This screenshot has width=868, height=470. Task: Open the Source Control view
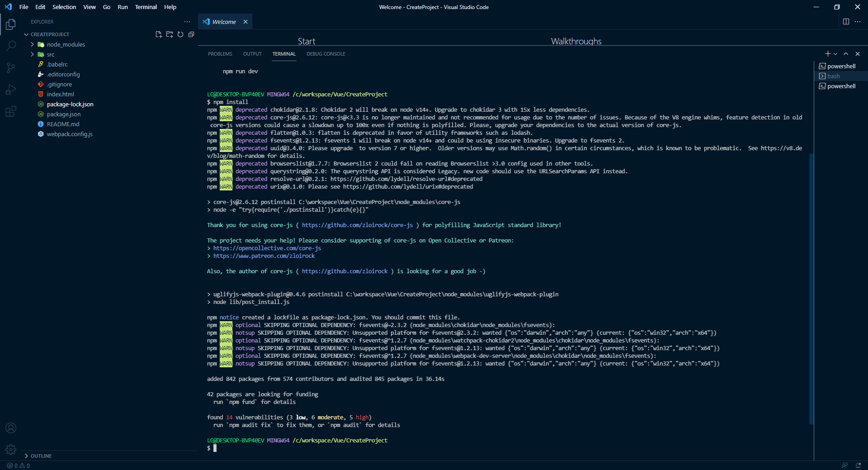pyautogui.click(x=11, y=68)
